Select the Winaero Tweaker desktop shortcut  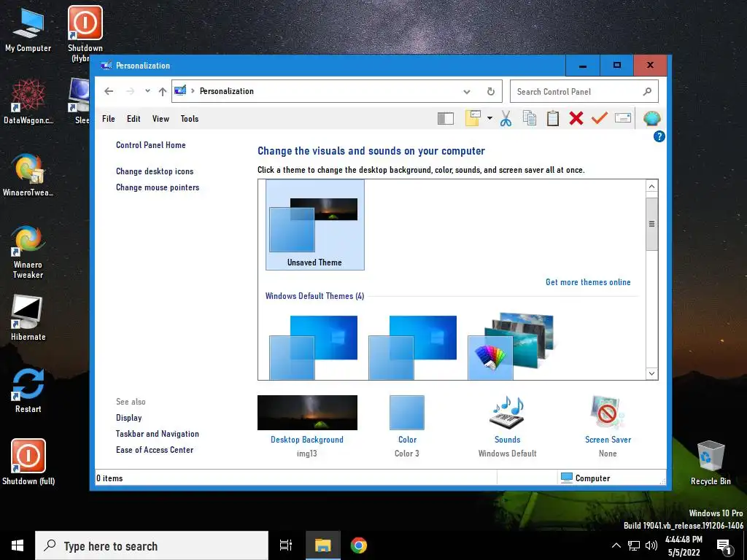pyautogui.click(x=28, y=252)
